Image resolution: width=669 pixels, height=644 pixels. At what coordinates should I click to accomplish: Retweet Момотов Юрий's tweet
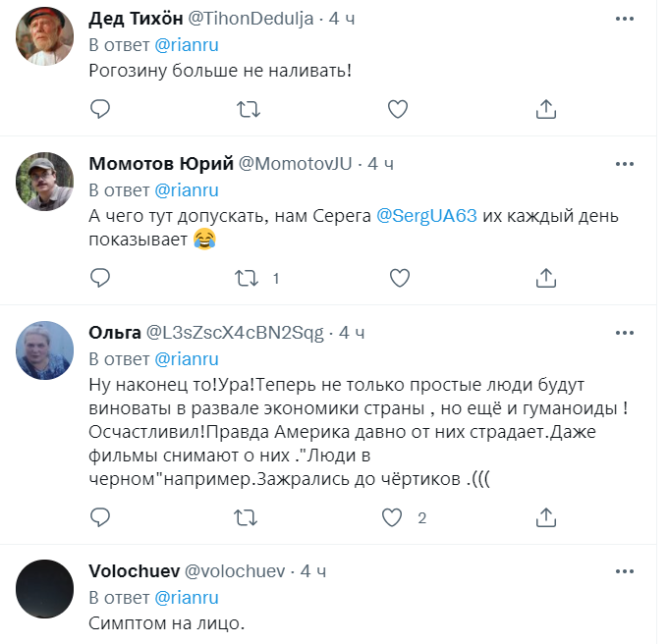point(249,279)
